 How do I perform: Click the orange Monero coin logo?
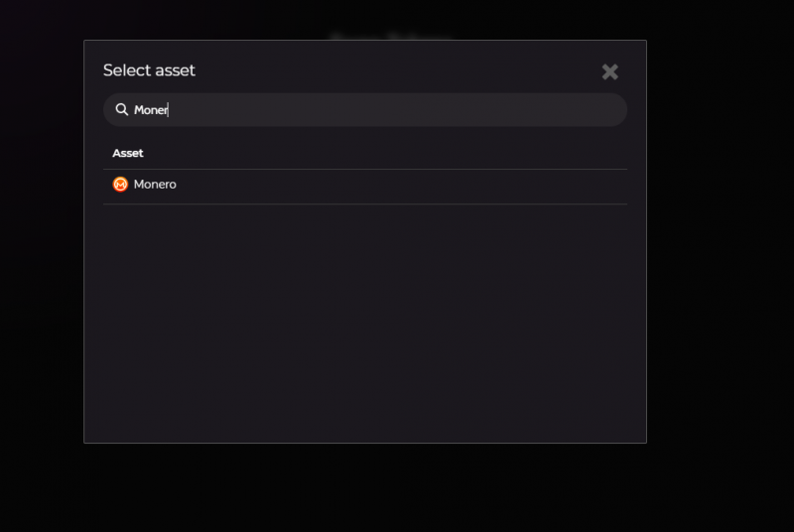click(120, 185)
